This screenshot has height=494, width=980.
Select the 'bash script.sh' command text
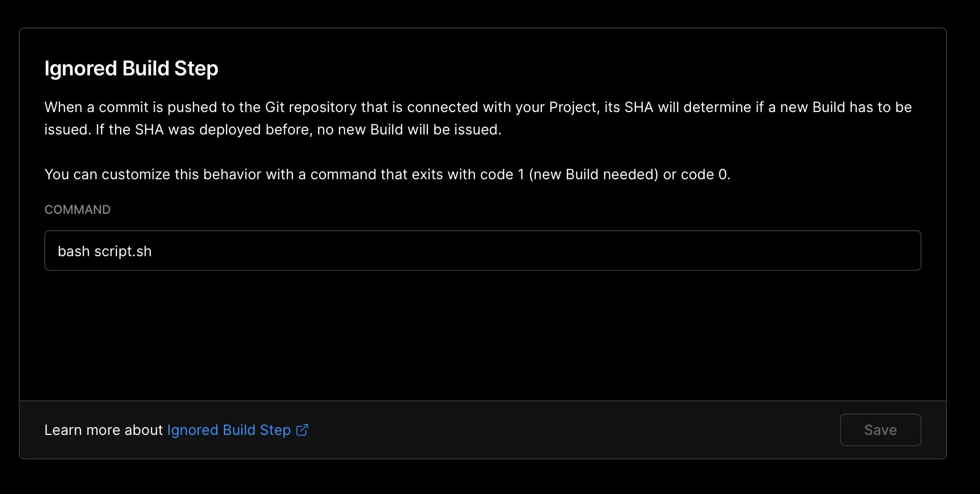(104, 251)
